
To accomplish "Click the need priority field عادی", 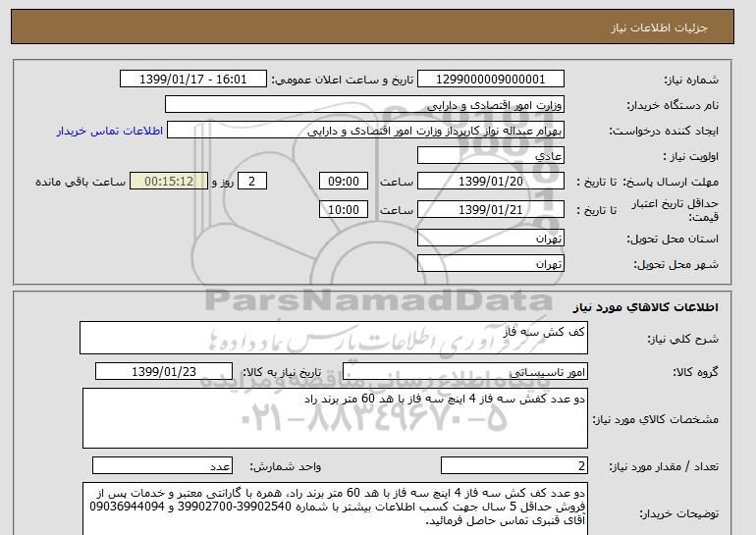I will pyautogui.click(x=490, y=156).
